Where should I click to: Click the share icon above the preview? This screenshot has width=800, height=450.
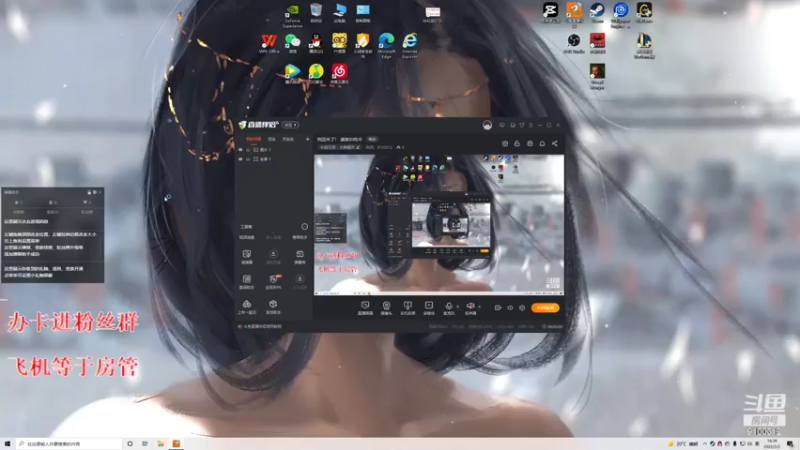pos(555,143)
